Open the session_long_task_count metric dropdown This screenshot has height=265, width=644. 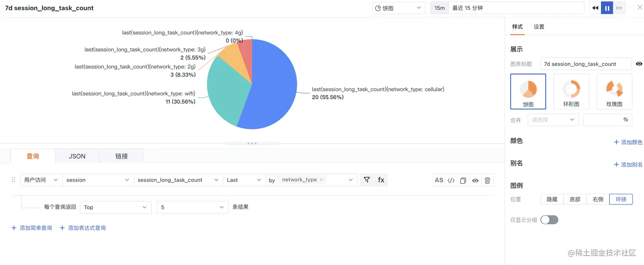click(x=178, y=180)
